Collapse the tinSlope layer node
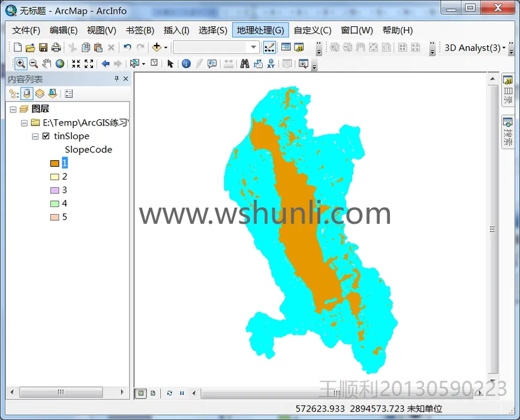Screen dimensions: 520x420 pos(35,136)
